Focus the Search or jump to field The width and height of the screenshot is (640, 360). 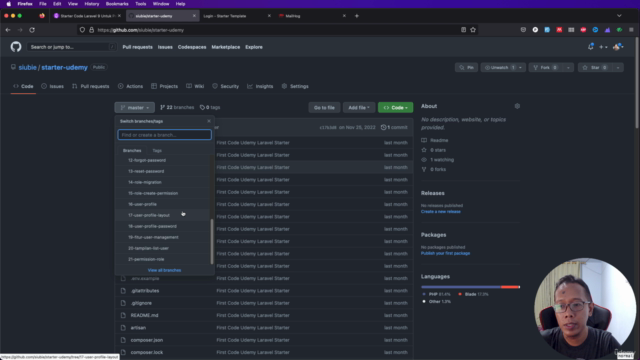72,47
